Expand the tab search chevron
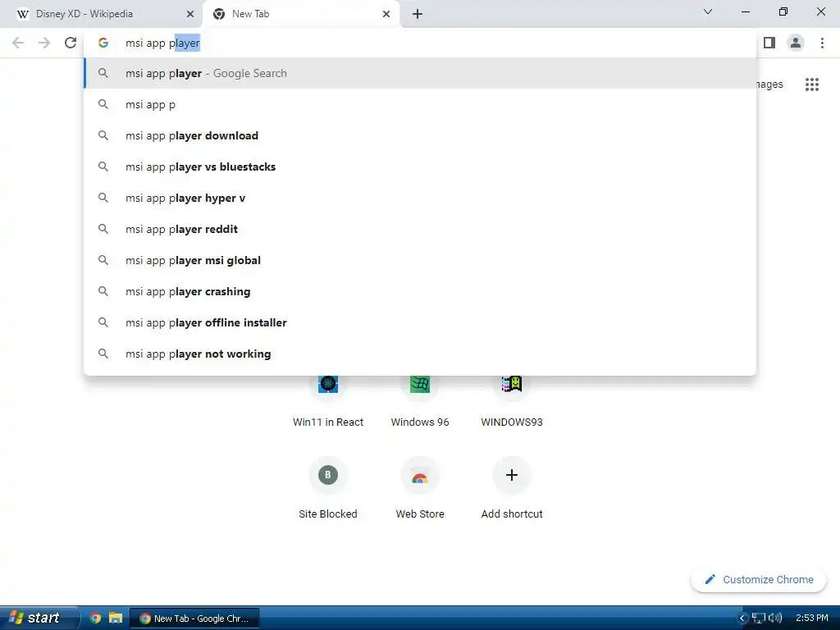Screen dimensions: 840x630 pyautogui.click(x=708, y=11)
